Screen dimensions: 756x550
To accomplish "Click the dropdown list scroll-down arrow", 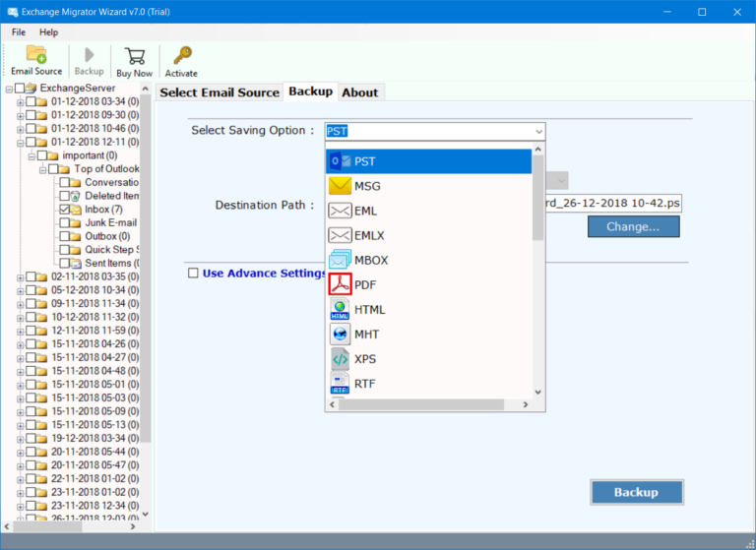I will click(x=538, y=393).
